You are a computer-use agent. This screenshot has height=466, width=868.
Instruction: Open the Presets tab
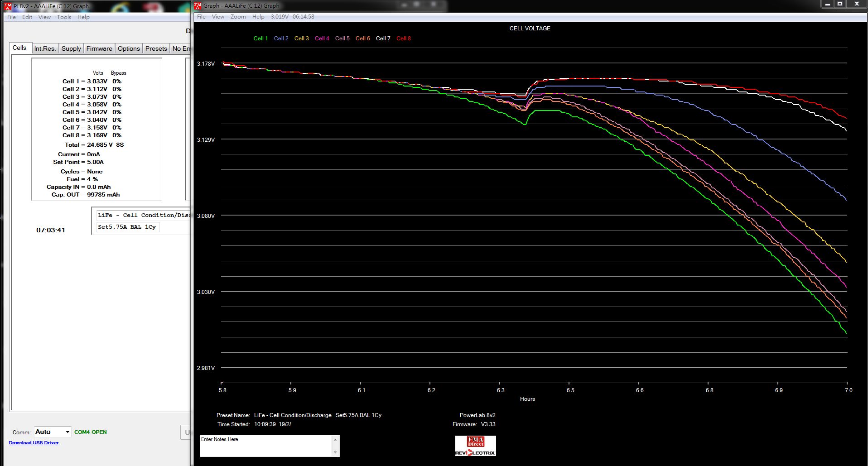click(156, 48)
